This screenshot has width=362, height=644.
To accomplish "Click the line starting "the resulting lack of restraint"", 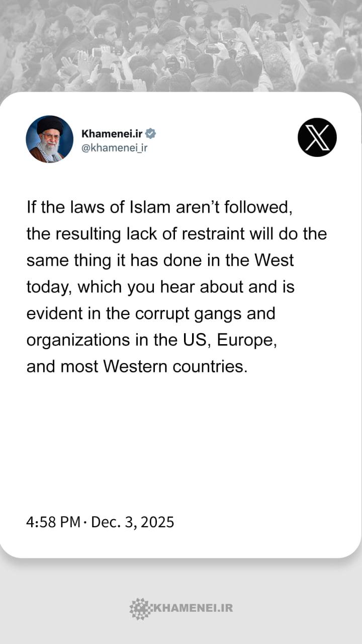I will (176, 234).
